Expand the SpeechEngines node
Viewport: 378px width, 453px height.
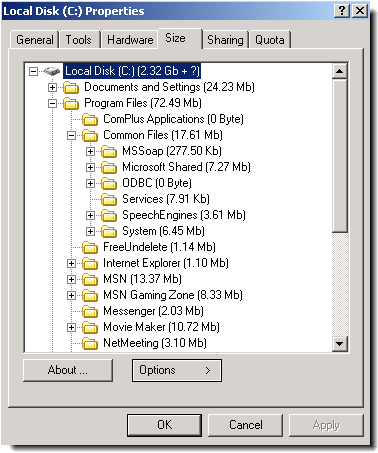pyautogui.click(x=90, y=215)
